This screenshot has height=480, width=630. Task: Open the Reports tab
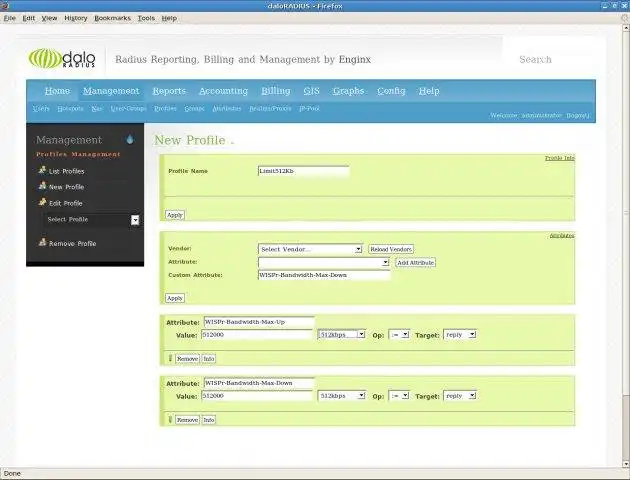[x=169, y=91]
